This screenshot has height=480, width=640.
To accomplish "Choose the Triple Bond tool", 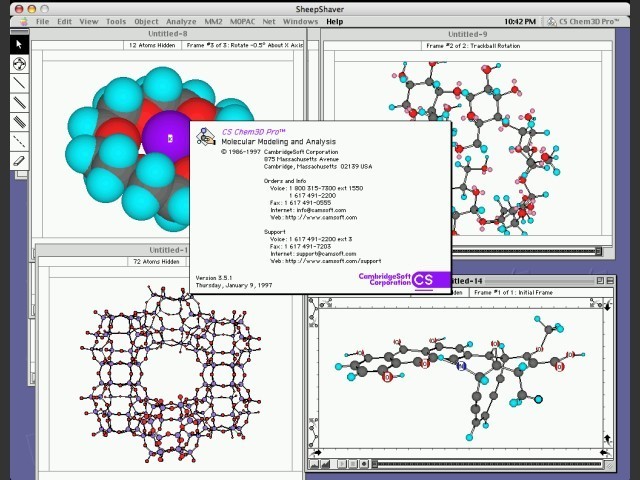I will [19, 121].
